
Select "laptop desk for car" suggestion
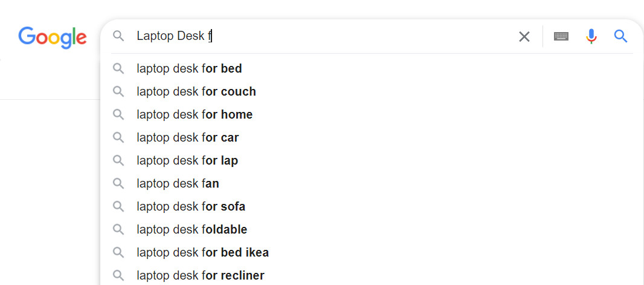187,137
